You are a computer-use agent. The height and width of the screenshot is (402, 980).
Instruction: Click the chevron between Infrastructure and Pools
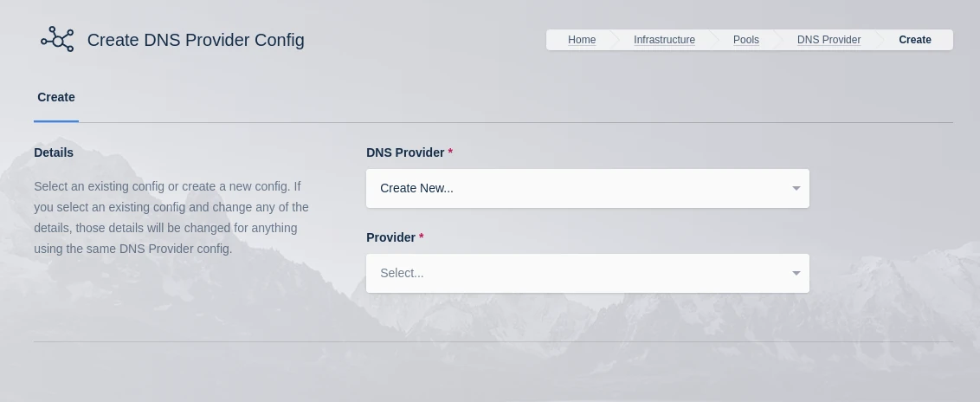point(713,40)
